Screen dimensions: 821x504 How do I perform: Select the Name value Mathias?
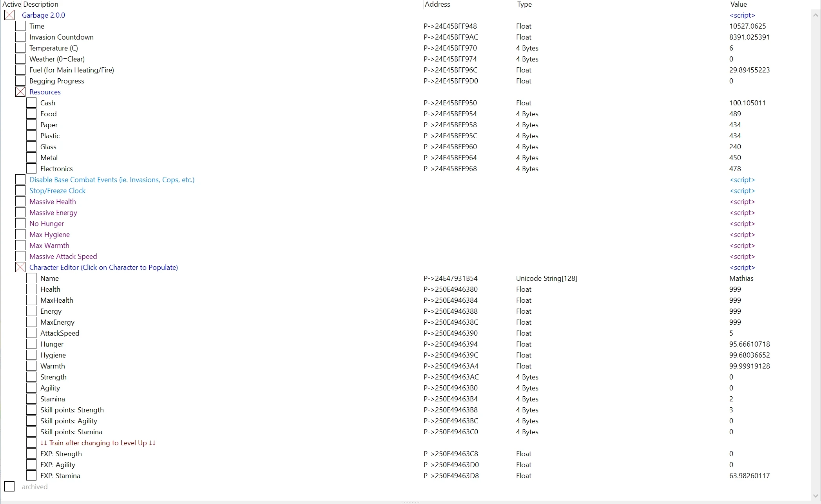coord(741,278)
